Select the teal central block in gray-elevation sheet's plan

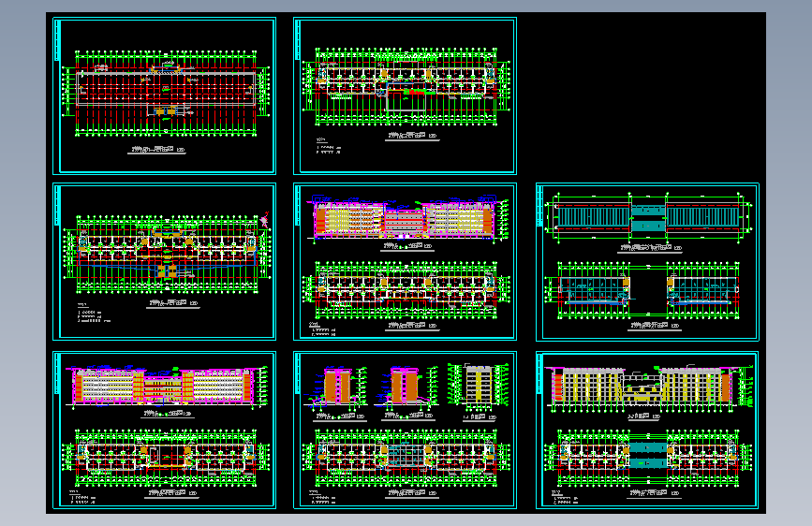pyautogui.click(x=647, y=456)
